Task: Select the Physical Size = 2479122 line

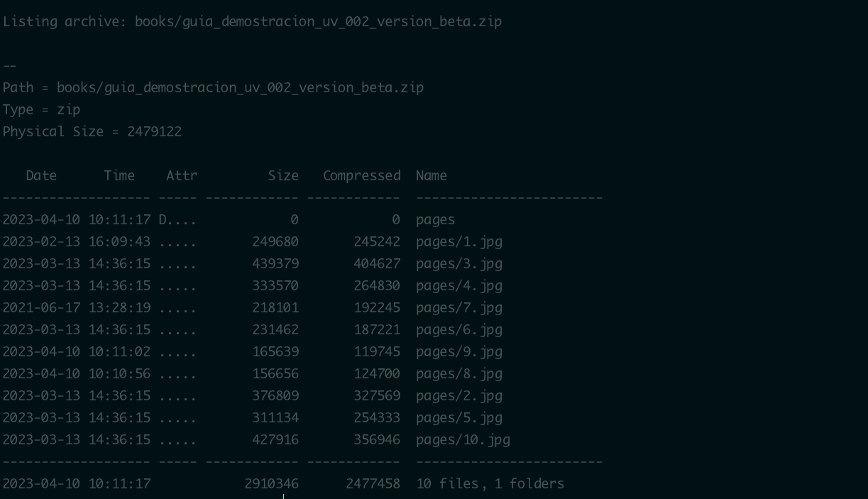Action: tap(92, 131)
